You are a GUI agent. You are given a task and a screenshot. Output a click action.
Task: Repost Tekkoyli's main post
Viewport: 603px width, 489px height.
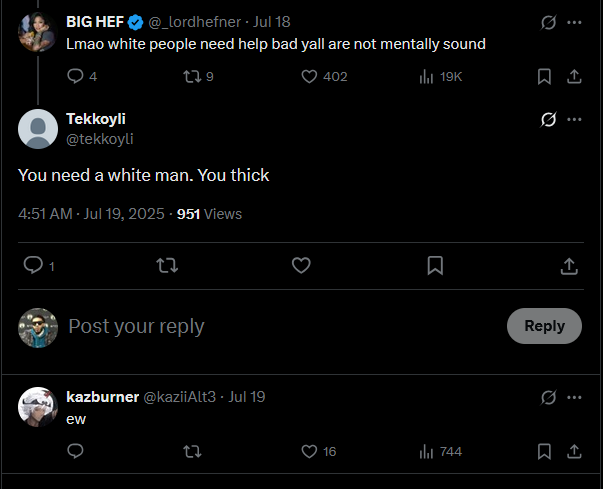pyautogui.click(x=167, y=265)
